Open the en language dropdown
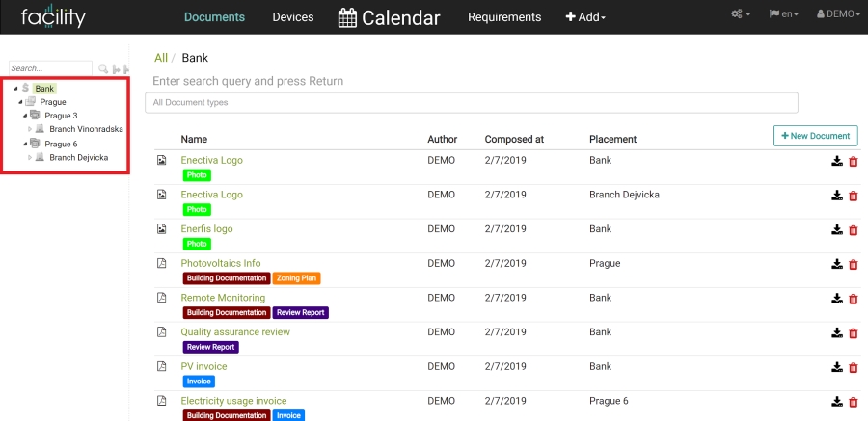The height and width of the screenshot is (421, 868). coord(783,14)
